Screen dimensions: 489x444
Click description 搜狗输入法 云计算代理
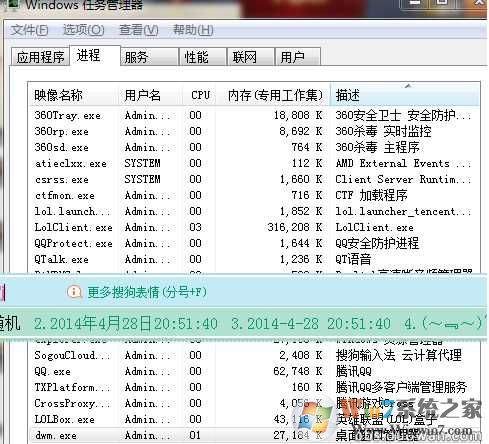pyautogui.click(x=399, y=355)
